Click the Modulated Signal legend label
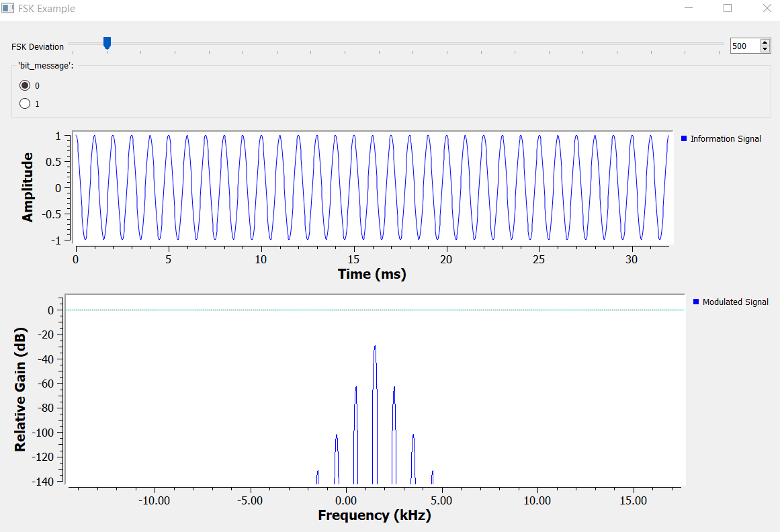Screen dimensions: 780x532 (735, 302)
